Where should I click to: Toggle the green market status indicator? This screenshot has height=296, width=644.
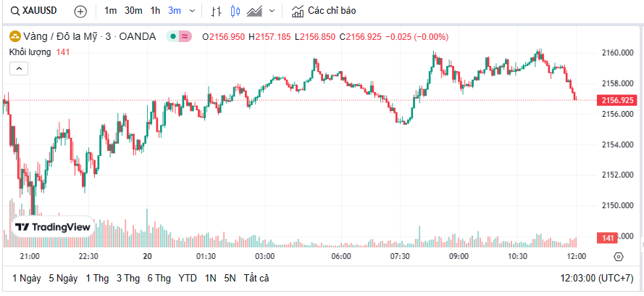172,36
